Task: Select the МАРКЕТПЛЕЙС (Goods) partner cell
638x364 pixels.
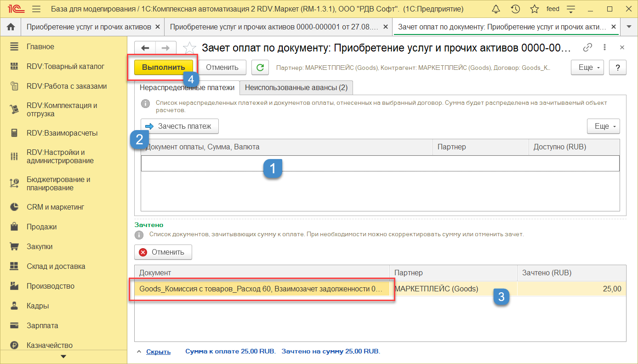Action: tap(453, 289)
